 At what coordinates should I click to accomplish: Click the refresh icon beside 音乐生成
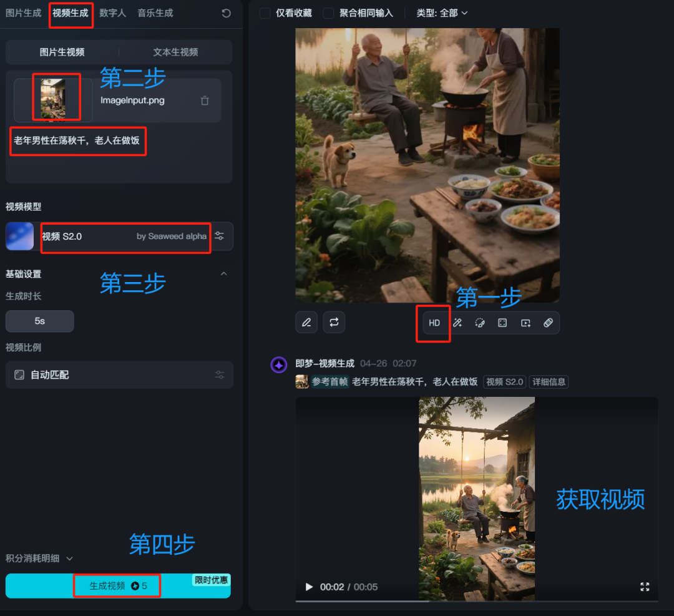tap(226, 13)
